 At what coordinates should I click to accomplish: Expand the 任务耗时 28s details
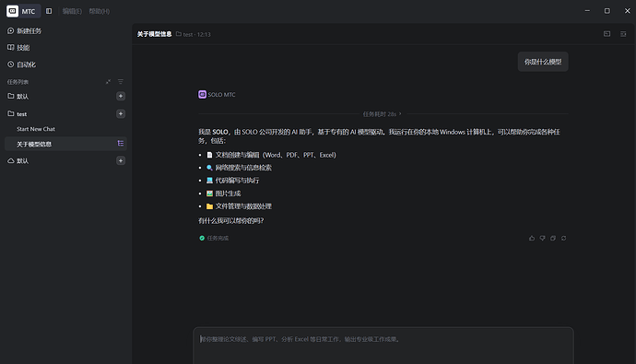382,114
